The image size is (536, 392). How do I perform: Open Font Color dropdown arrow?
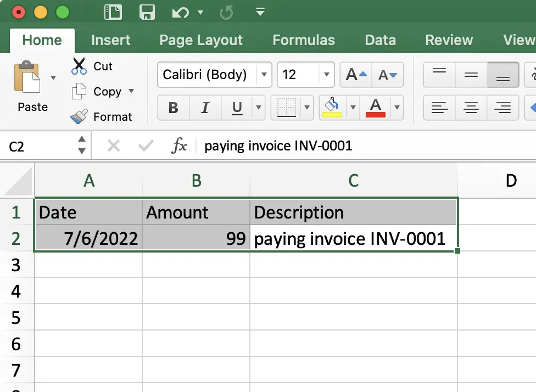[x=397, y=108]
